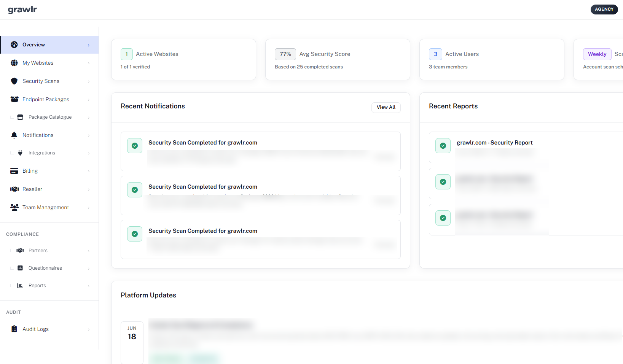This screenshot has width=623, height=364.
Task: Click the Questionnaires poll icon
Action: 20,268
